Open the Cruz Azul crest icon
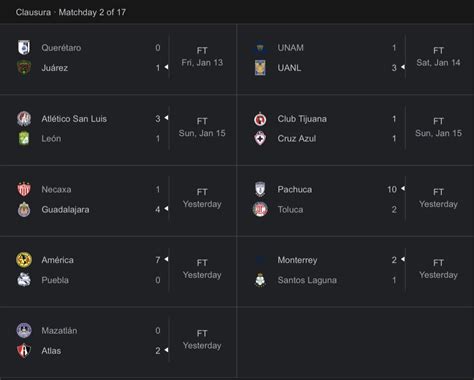This screenshot has height=380, width=474. 260,138
